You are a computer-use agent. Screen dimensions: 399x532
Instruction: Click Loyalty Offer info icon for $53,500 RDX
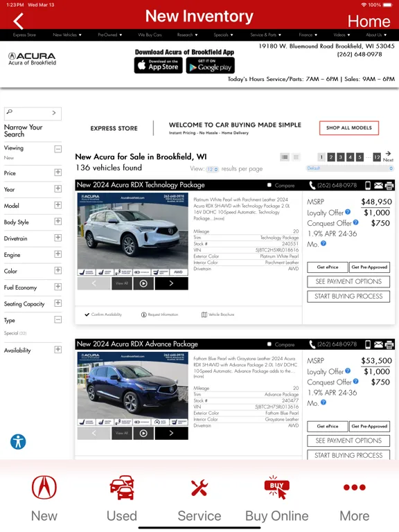[348, 371]
